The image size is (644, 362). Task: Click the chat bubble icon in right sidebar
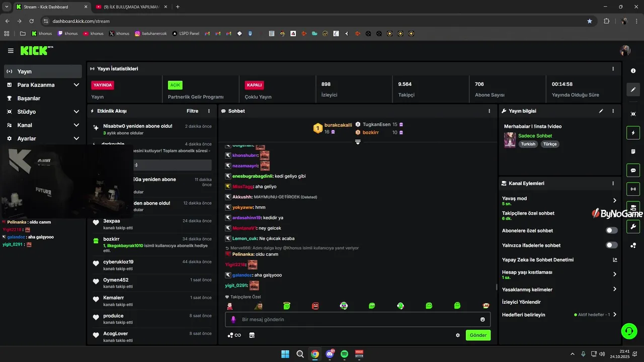pyautogui.click(x=633, y=170)
